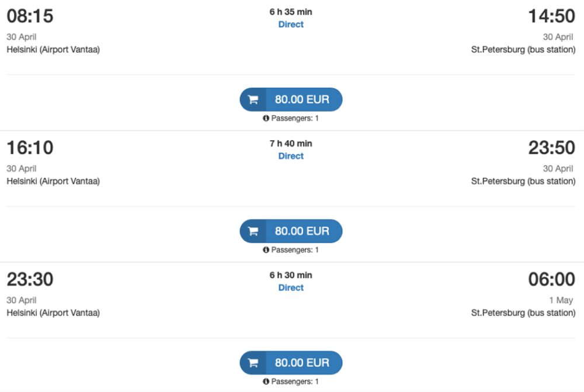Click info icon beside first Passengers: 1
The height and width of the screenshot is (392, 584).
click(266, 118)
